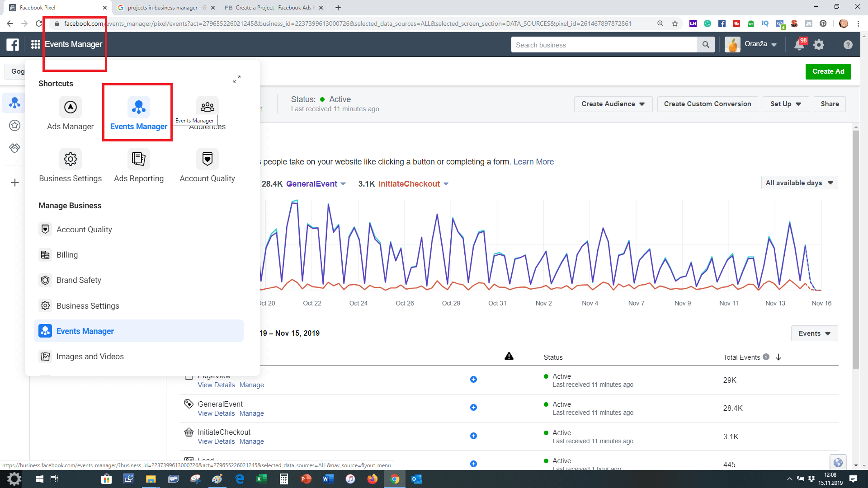The image size is (868, 488).
Task: Open the All available days dropdown
Action: [x=799, y=183]
